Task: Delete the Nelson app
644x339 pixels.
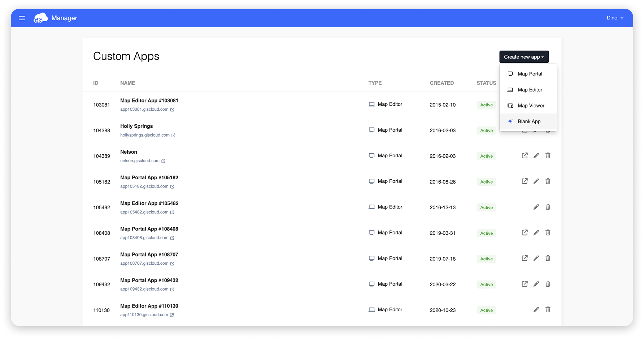Action: [548, 155]
